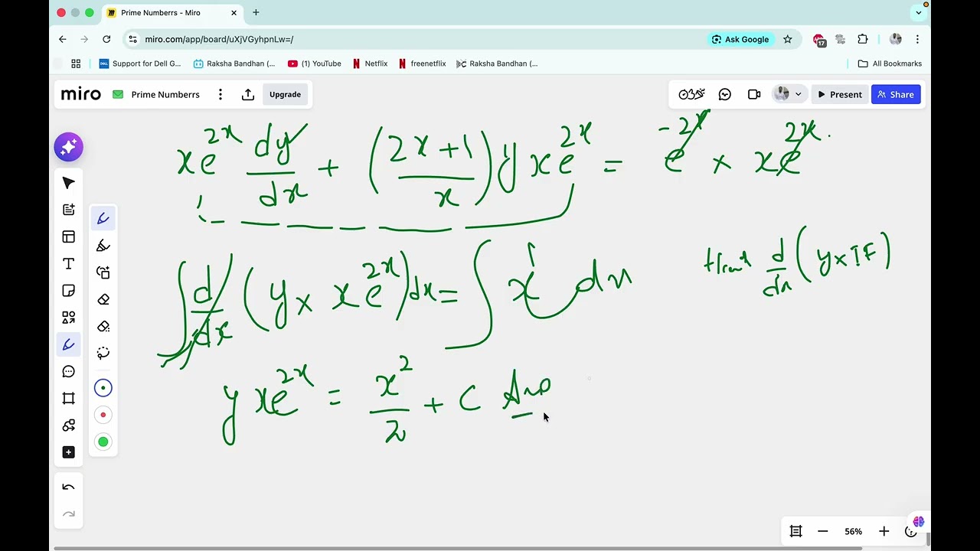980x551 pixels.
Task: Go back in browser history
Action: (63, 39)
